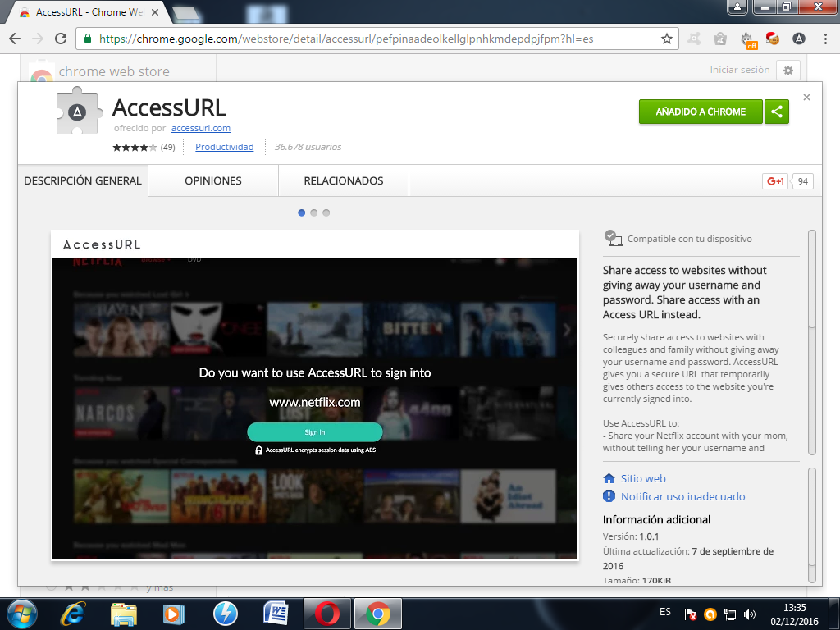This screenshot has width=840, height=630.
Task: Switch to the RELACIONADOS tab
Action: click(344, 181)
